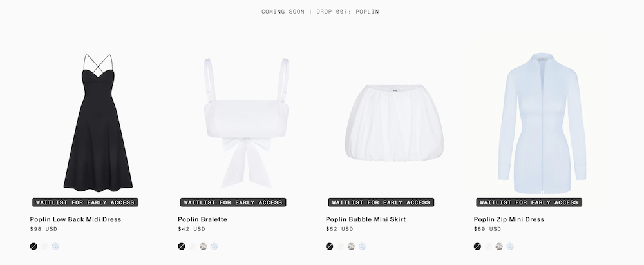Click Waitlist badge on Bubble Mini Skirt
This screenshot has height=265, width=644.
click(381, 202)
